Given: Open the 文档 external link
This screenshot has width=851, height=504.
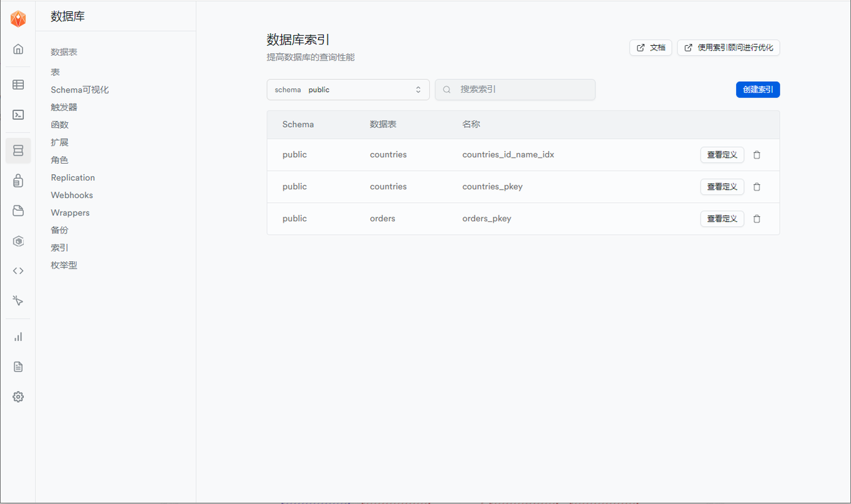Looking at the screenshot, I should 650,47.
